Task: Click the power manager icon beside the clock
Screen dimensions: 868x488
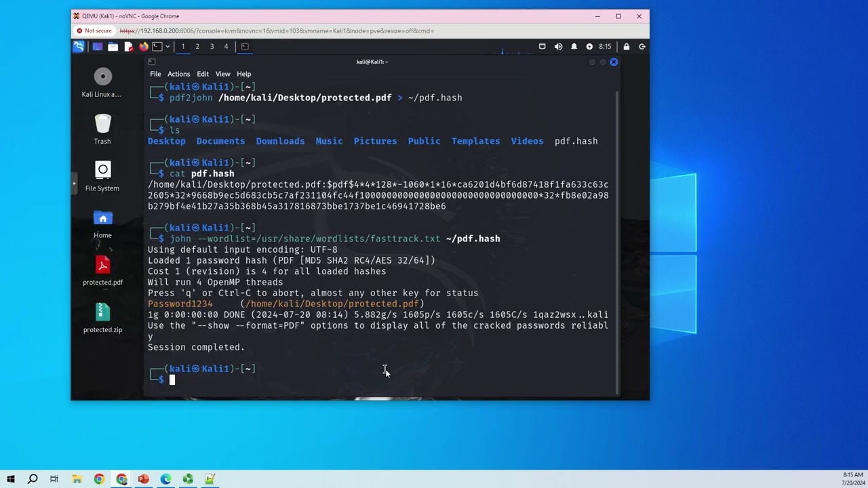Action: pyautogui.click(x=589, y=47)
